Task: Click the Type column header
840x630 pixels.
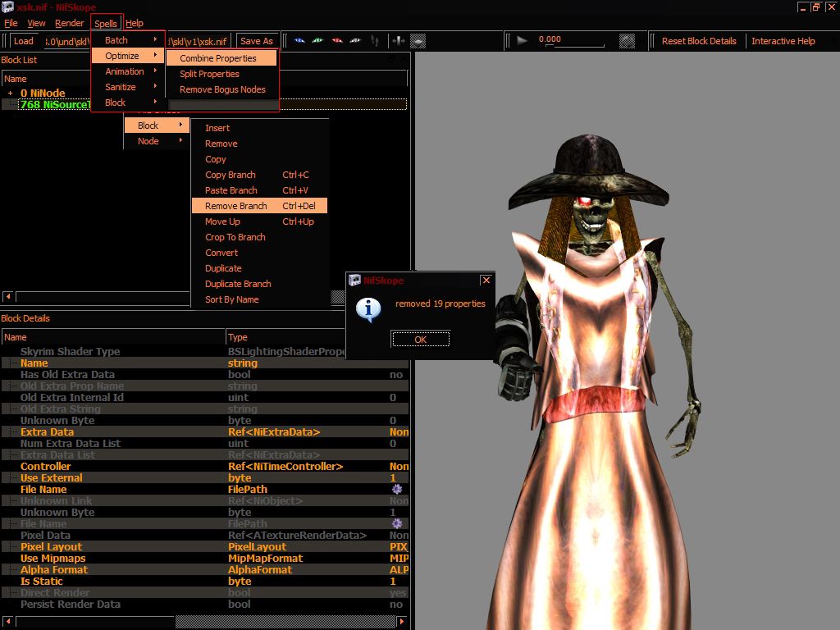Action: point(285,337)
